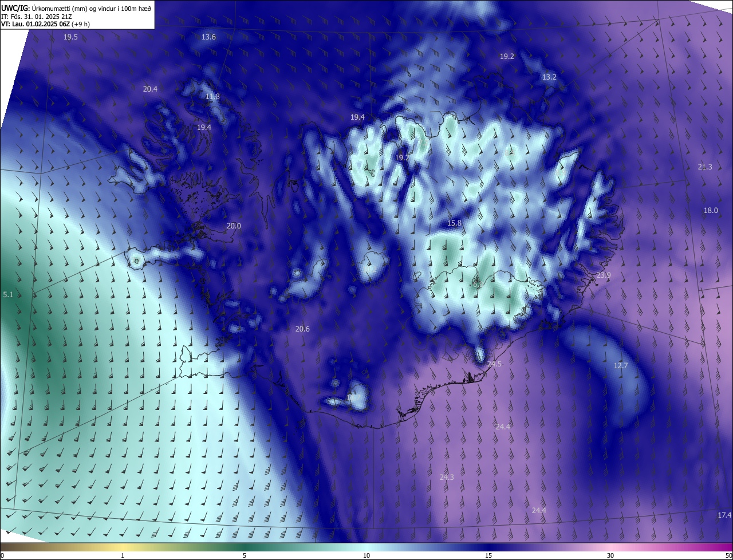The height and width of the screenshot is (560, 733).
Task: Click the 5.1 value label
Action: [x=8, y=295]
